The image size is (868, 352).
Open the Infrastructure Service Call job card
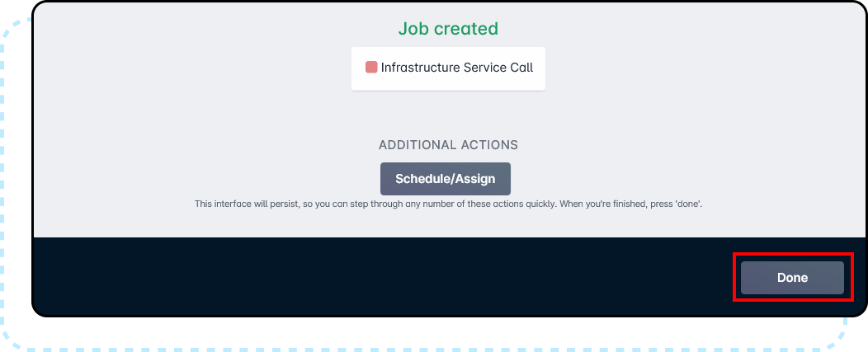(448, 68)
